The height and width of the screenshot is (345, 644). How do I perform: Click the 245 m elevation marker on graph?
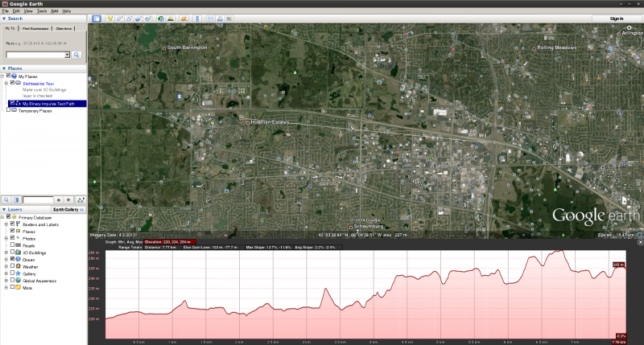(618, 265)
